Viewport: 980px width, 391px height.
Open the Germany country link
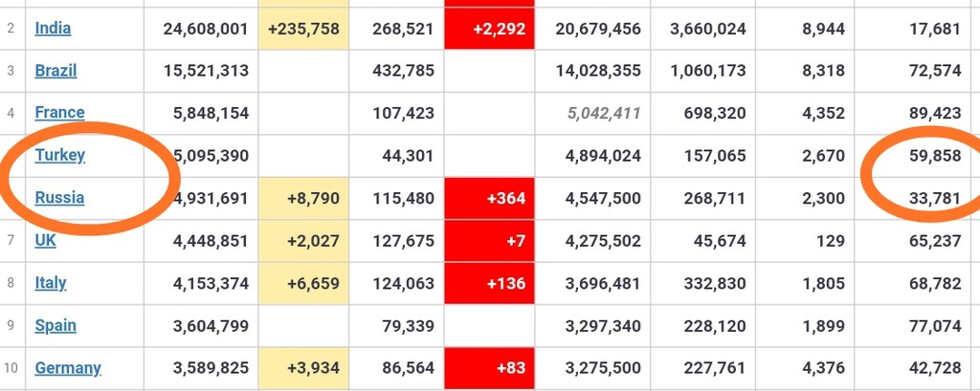(x=68, y=368)
